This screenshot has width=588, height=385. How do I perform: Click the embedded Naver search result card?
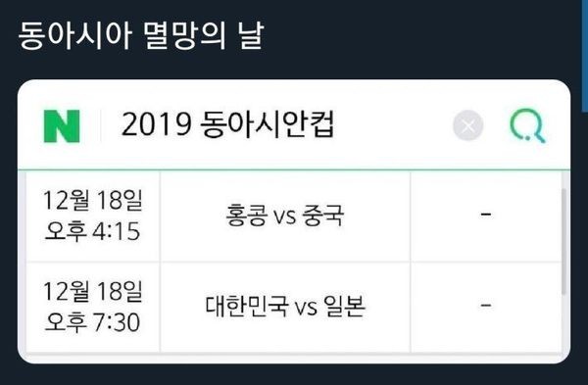(294, 221)
